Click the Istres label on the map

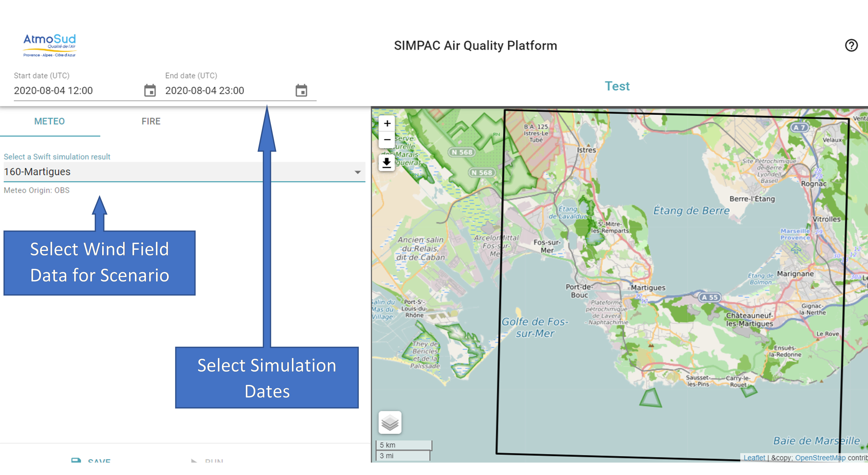coord(586,150)
